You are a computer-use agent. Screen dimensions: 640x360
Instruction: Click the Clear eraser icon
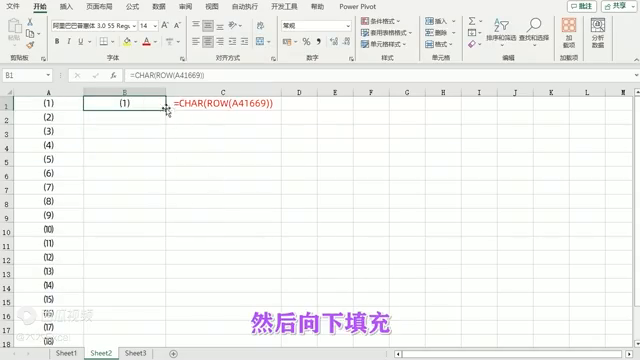(472, 44)
